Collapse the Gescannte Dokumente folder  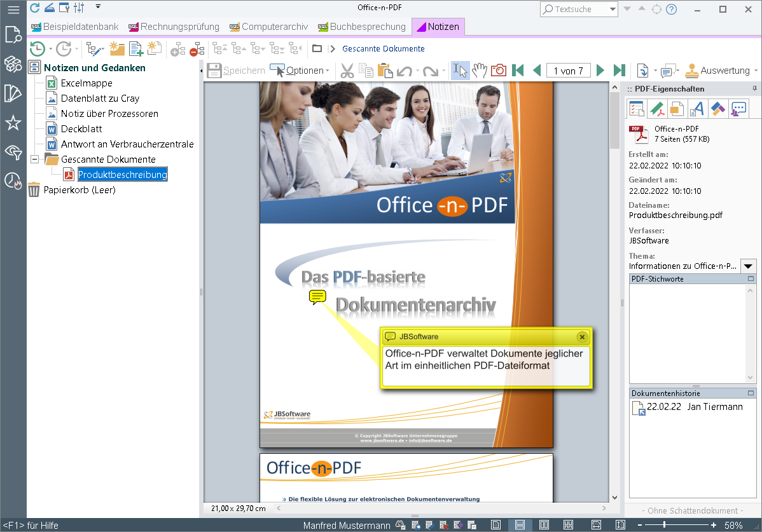point(34,159)
